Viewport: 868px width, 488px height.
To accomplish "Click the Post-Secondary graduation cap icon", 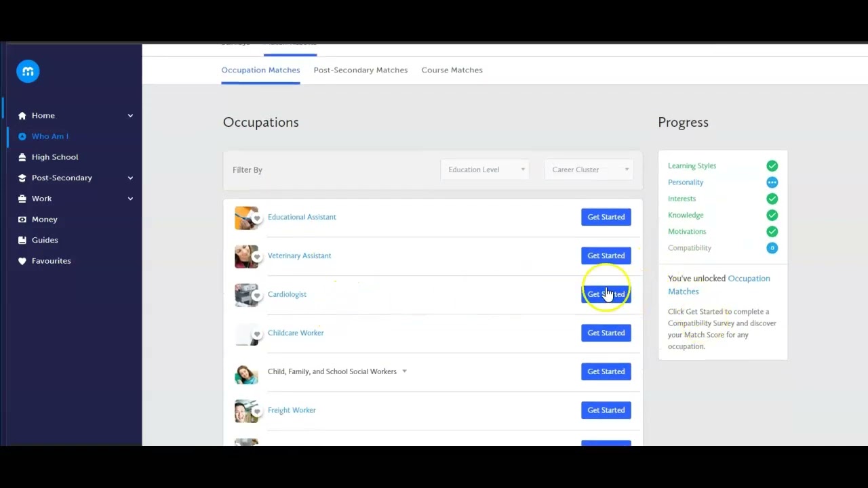I will [22, 178].
